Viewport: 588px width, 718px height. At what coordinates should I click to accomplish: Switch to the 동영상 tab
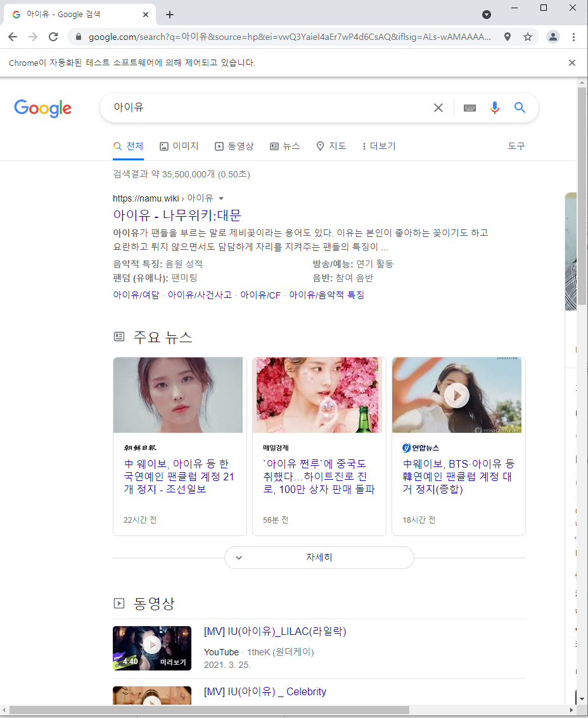(234, 146)
